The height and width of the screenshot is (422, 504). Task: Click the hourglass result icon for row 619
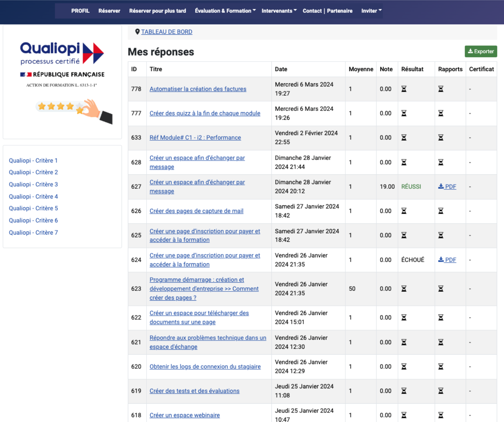pyautogui.click(x=404, y=391)
